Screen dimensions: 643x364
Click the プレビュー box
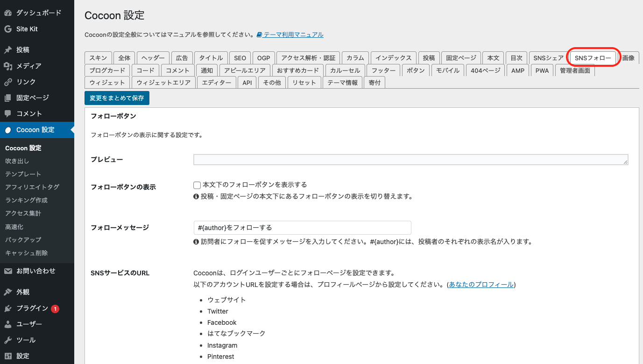tap(411, 160)
